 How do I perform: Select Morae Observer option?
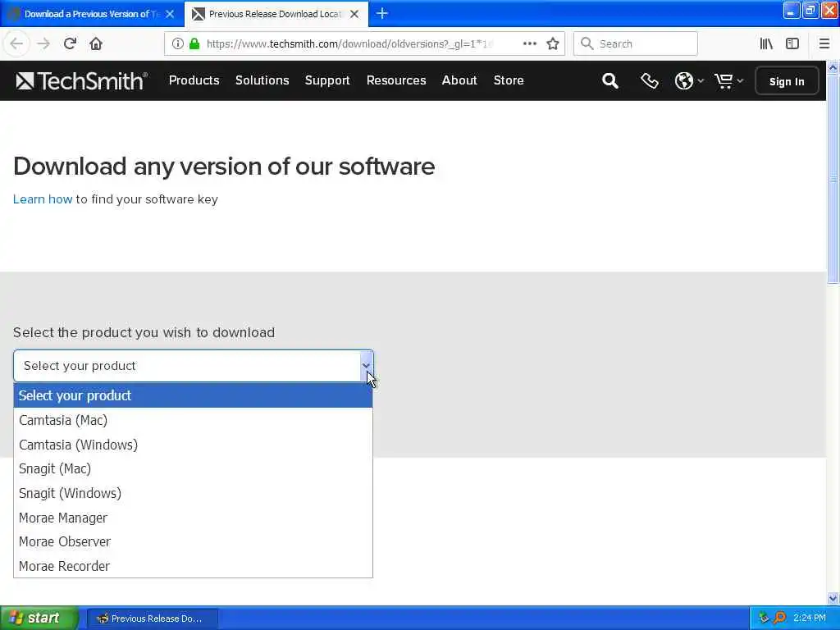pos(193,541)
